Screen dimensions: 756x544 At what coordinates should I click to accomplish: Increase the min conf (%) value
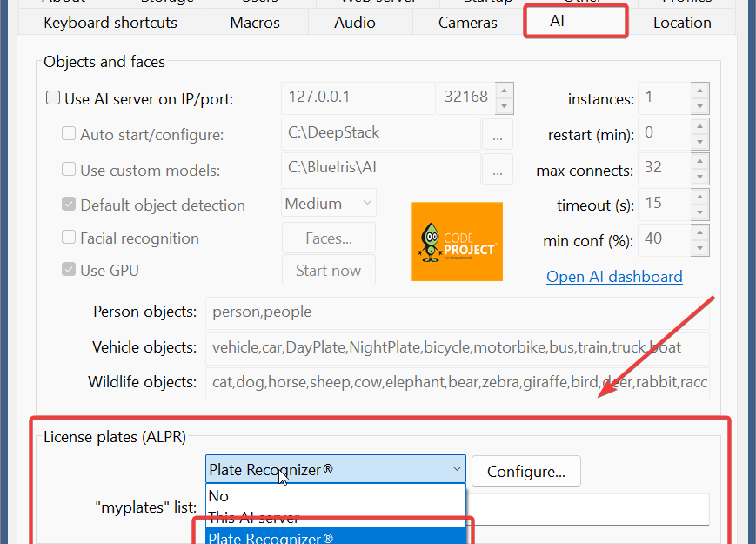coord(700,232)
